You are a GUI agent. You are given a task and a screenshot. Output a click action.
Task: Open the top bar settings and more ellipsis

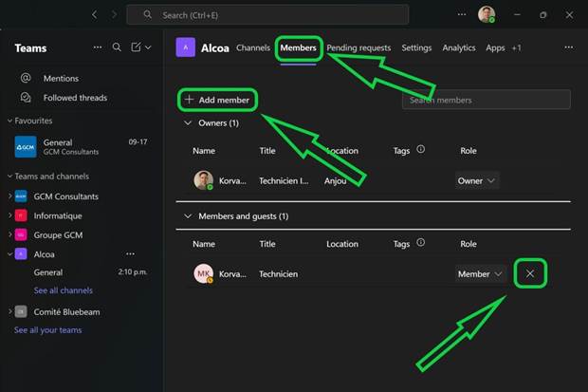[462, 14]
